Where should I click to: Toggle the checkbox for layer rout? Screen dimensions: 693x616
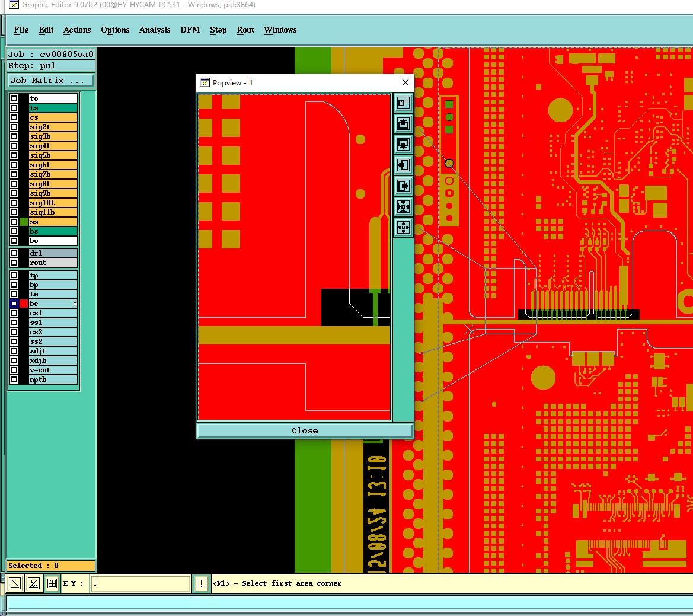click(14, 263)
